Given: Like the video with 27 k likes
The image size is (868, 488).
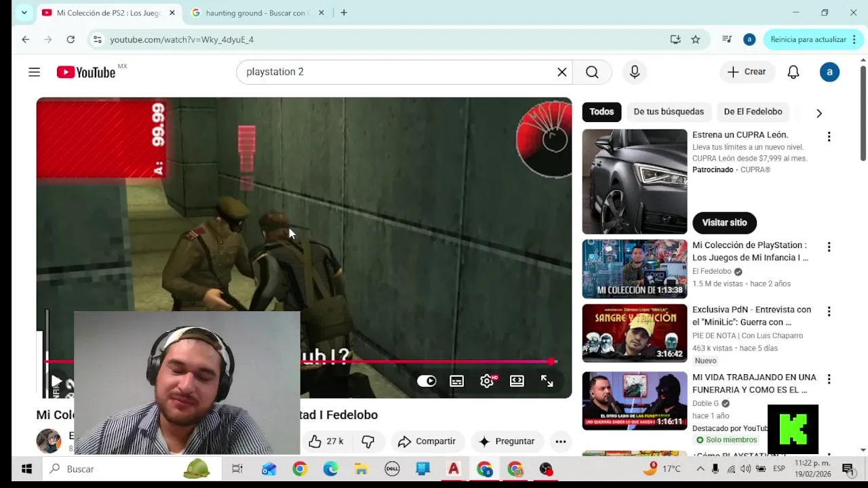Looking at the screenshot, I should point(325,441).
